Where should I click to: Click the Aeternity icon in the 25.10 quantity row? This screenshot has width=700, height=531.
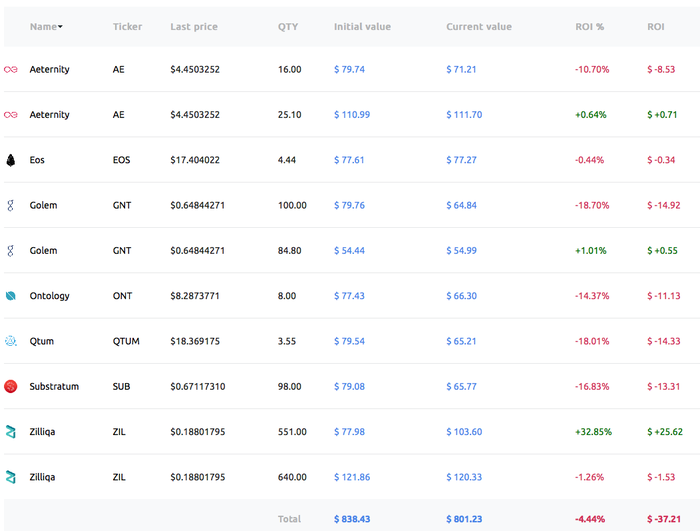point(11,115)
